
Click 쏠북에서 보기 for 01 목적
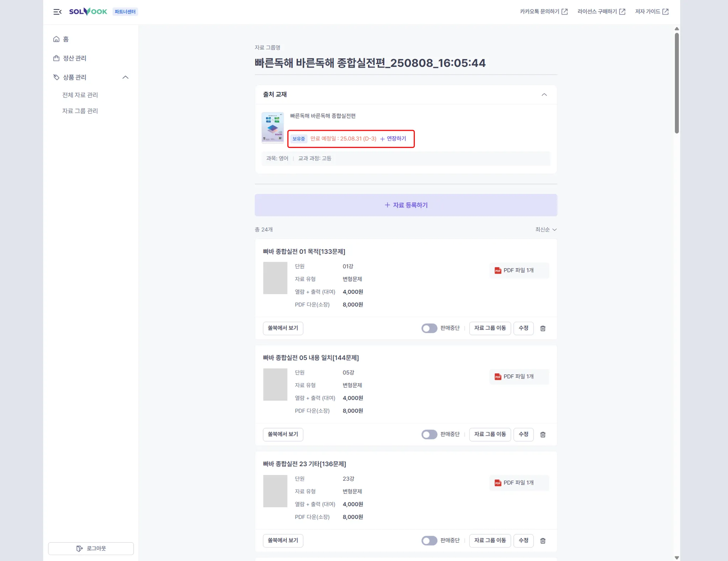[x=283, y=328]
